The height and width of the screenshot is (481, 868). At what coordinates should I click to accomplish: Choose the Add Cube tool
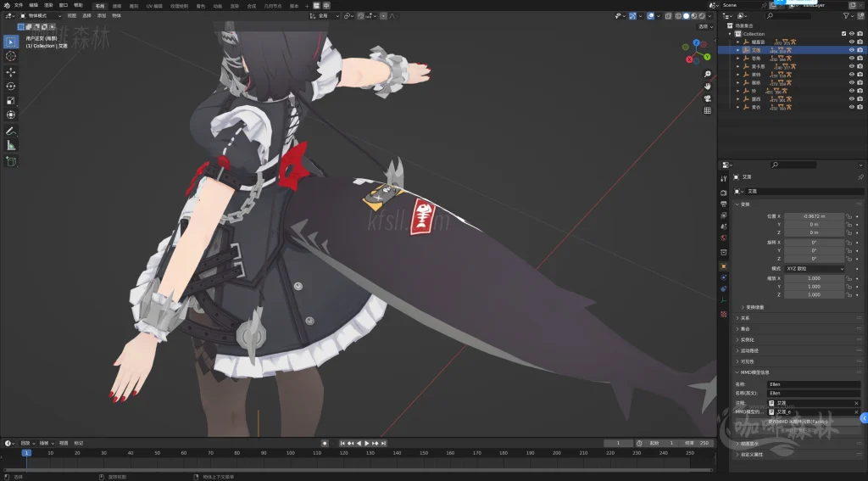pos(10,161)
